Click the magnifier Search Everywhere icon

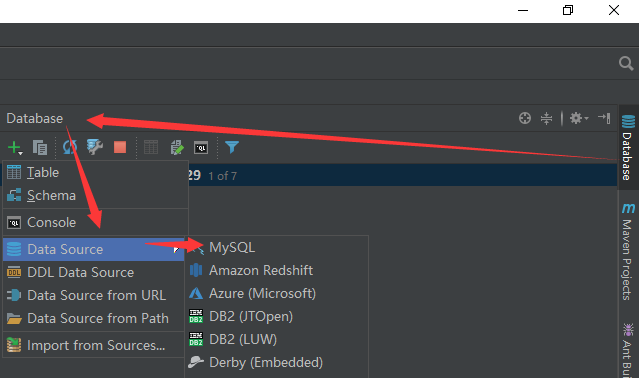(626, 64)
